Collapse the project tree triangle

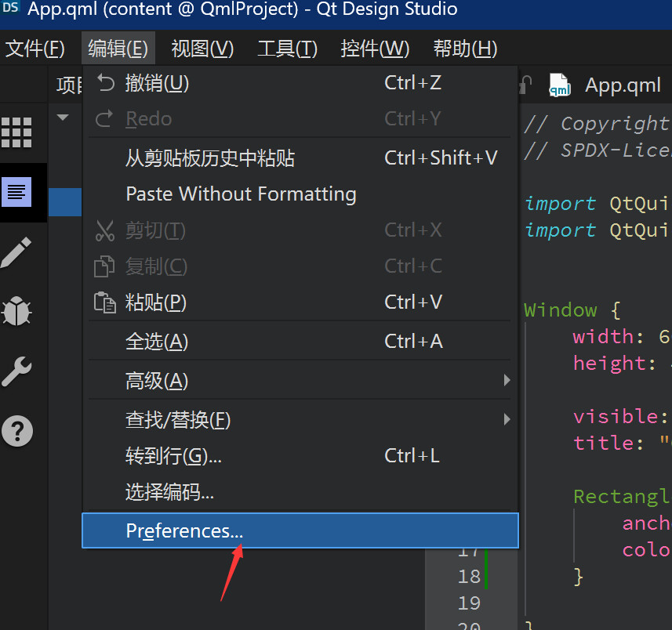pyautogui.click(x=63, y=117)
